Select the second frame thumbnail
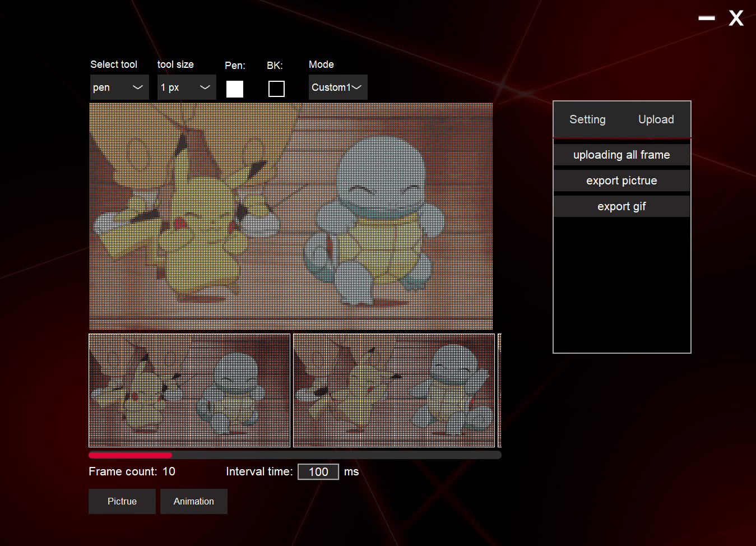The width and height of the screenshot is (756, 546). click(x=394, y=391)
